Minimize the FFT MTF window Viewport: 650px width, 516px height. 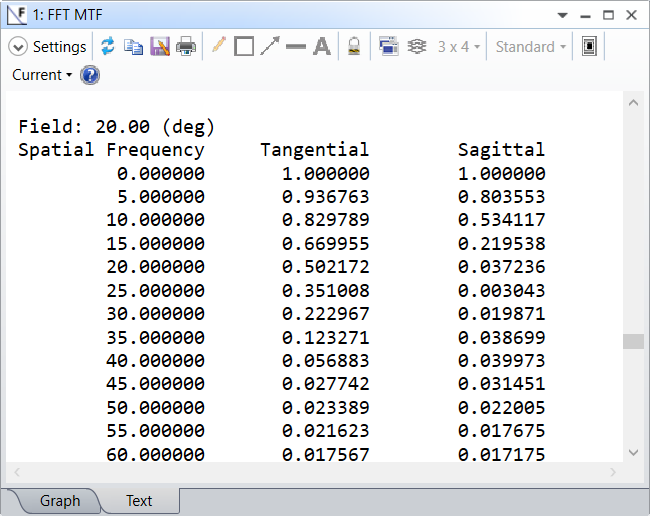click(585, 16)
